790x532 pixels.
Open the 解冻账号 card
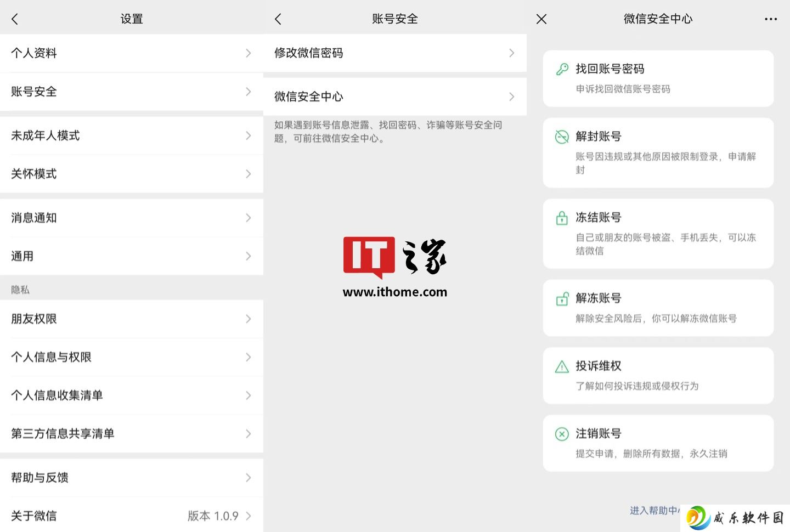(x=658, y=308)
